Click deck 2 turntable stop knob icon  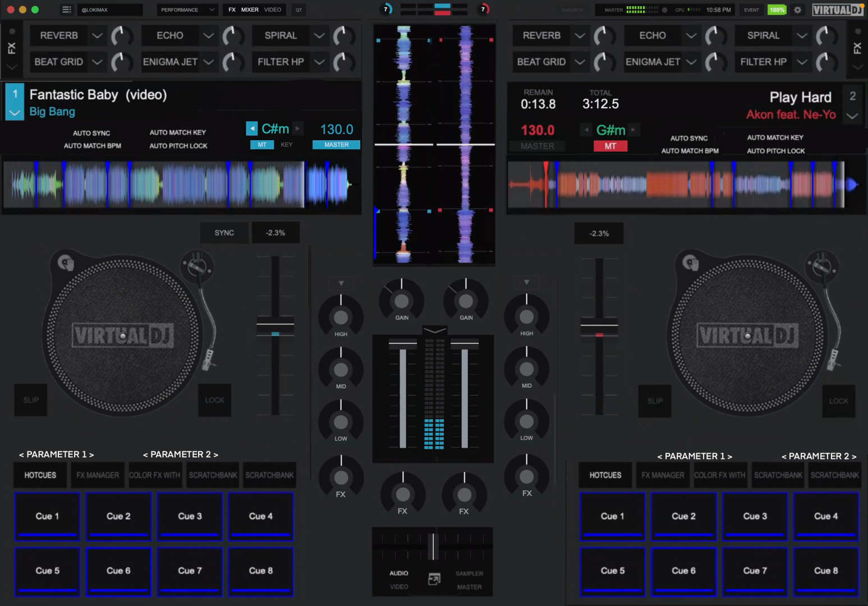click(690, 262)
